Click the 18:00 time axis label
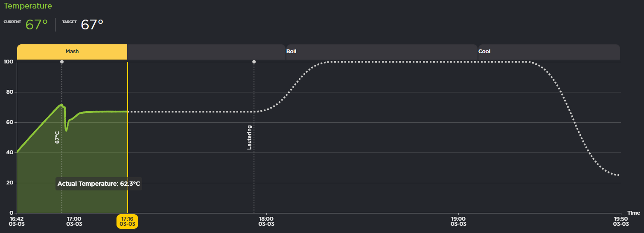The height and width of the screenshot is (233, 644). pyautogui.click(x=266, y=221)
